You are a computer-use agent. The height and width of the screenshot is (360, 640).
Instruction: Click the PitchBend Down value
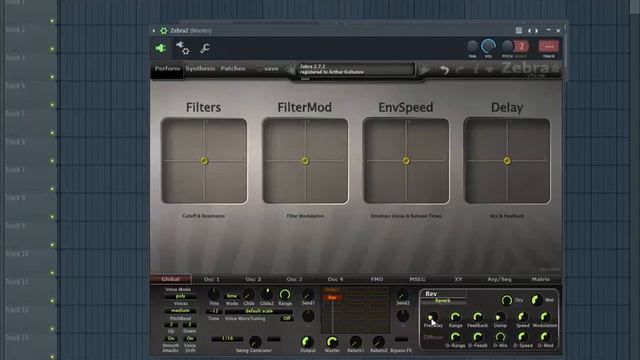[190, 325]
